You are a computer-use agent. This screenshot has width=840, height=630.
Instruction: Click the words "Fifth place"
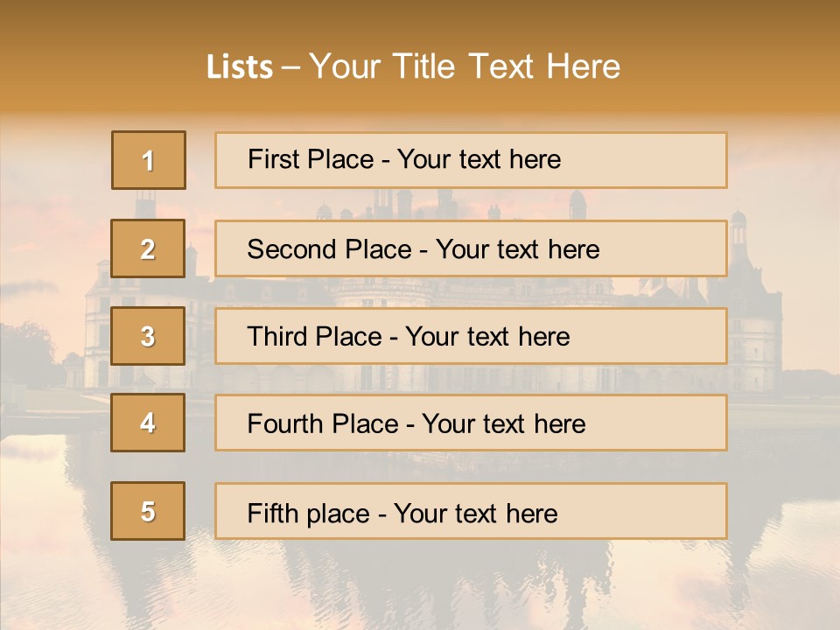(311, 514)
